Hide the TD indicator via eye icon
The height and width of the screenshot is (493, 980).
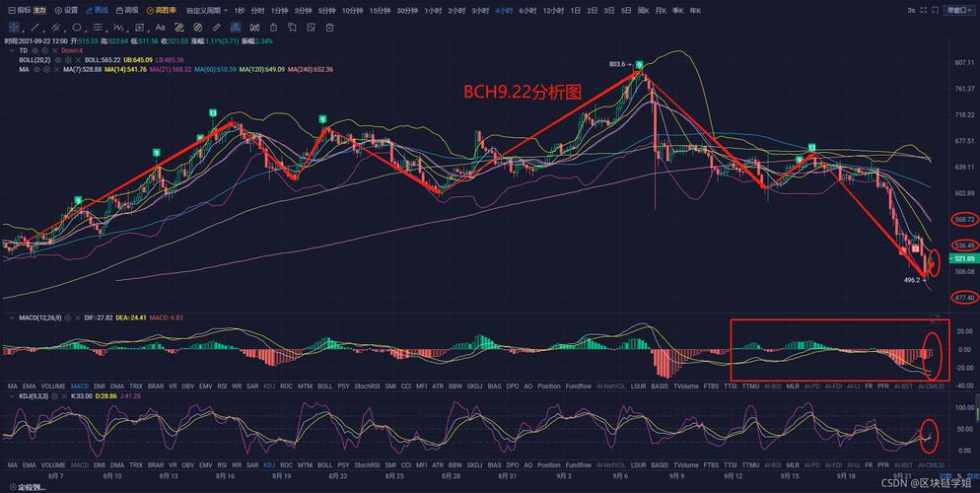click(x=35, y=50)
